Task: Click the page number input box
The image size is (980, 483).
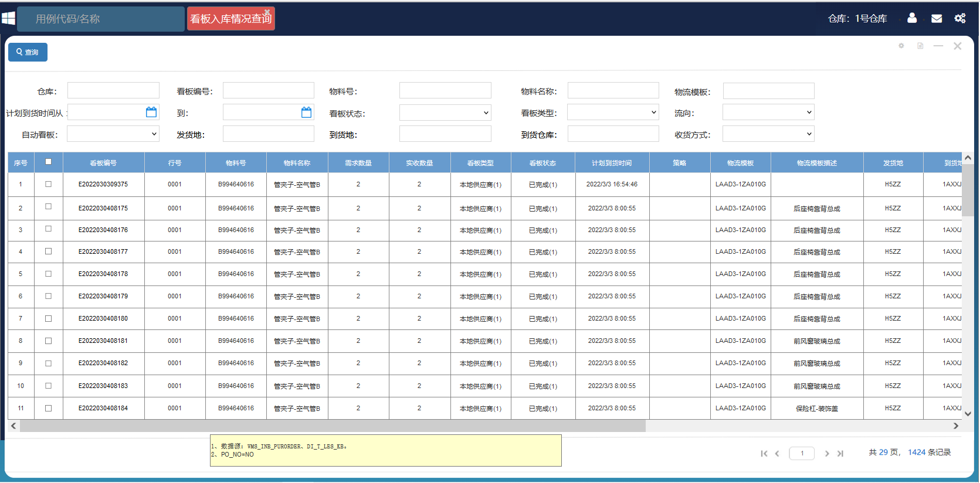Action: tap(802, 453)
